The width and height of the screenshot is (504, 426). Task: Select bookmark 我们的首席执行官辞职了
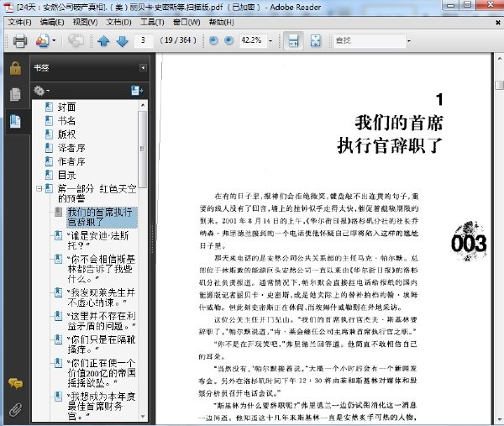pyautogui.click(x=102, y=217)
